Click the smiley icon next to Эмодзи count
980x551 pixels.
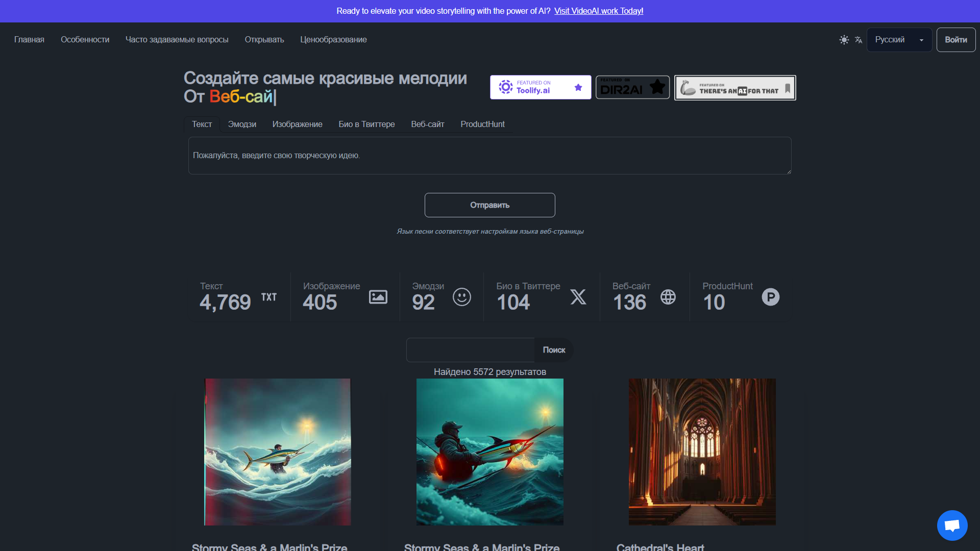pos(462,297)
